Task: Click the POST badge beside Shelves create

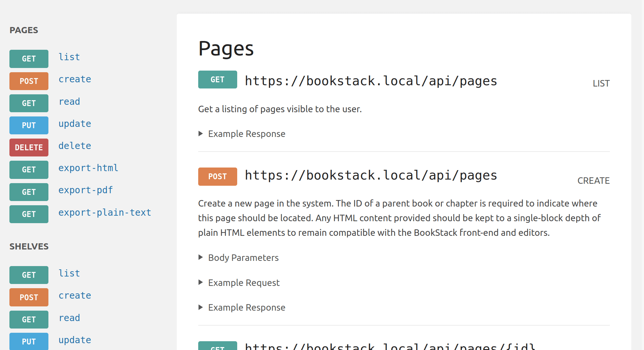Action: (29, 297)
